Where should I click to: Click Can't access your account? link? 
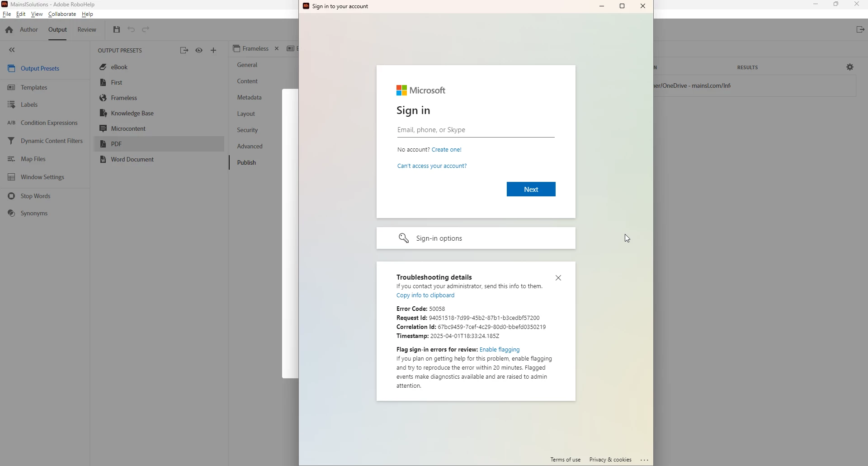tap(432, 166)
